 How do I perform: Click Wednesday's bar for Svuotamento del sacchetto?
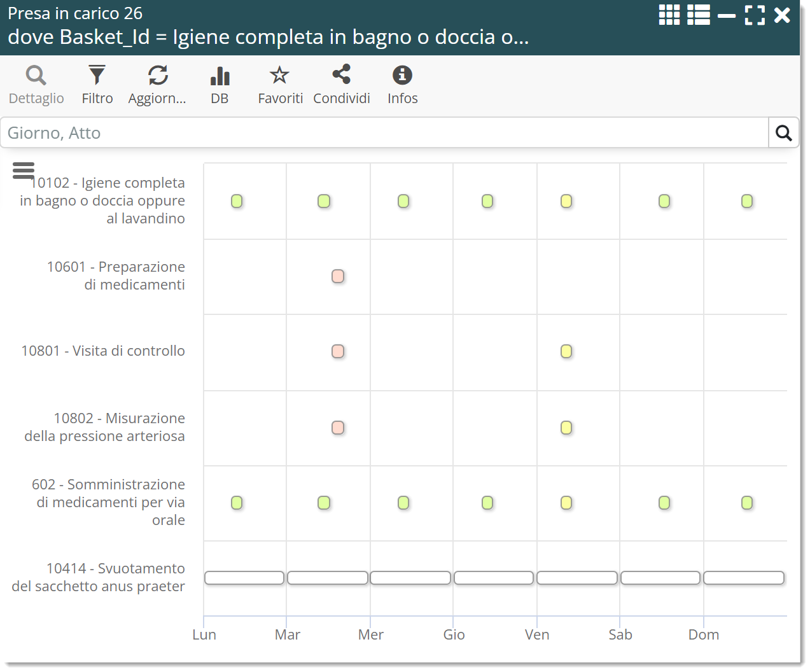click(x=410, y=578)
